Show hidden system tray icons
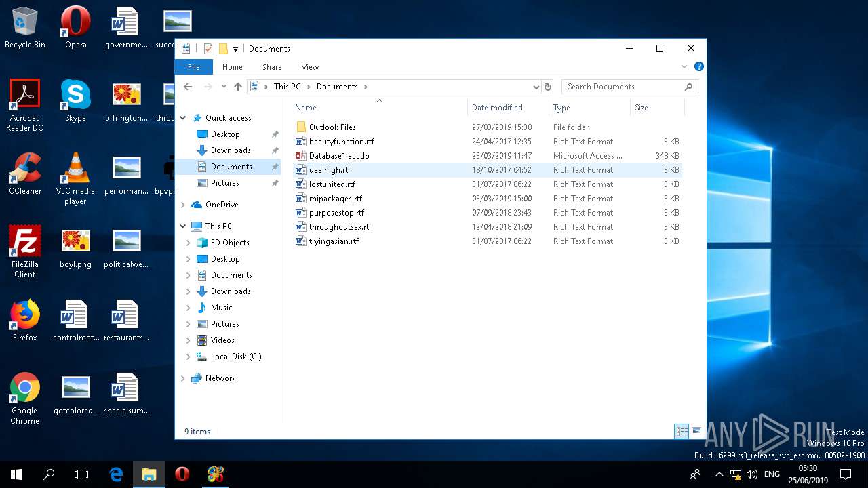Image resolution: width=868 pixels, height=488 pixels. (719, 474)
